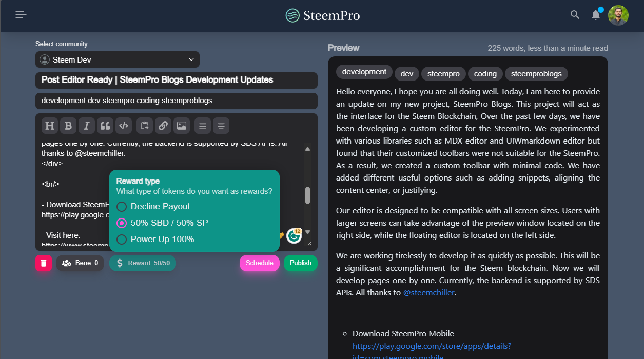Click the development tag in preview
This screenshot has width=644, height=359.
[364, 72]
